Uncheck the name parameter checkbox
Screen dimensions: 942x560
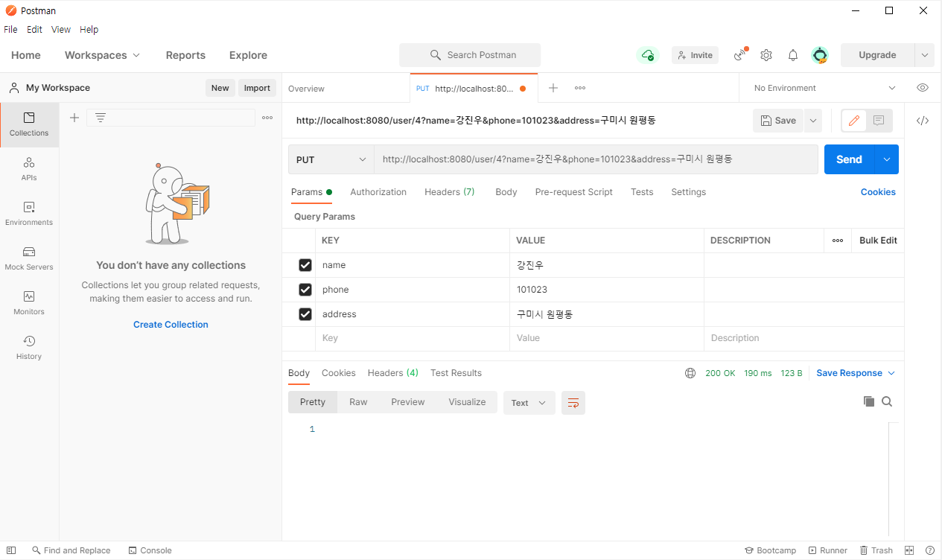coord(305,265)
